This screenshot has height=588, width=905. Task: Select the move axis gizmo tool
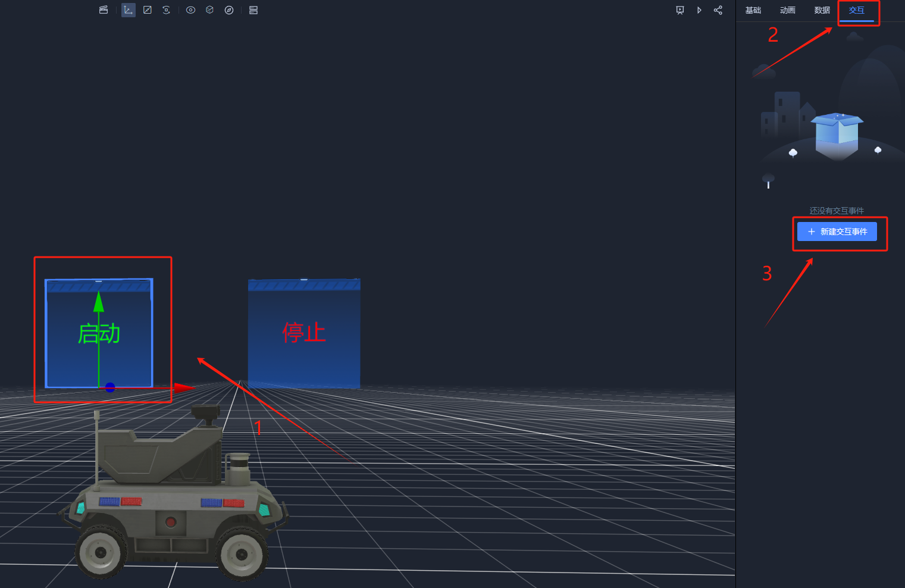tap(129, 10)
